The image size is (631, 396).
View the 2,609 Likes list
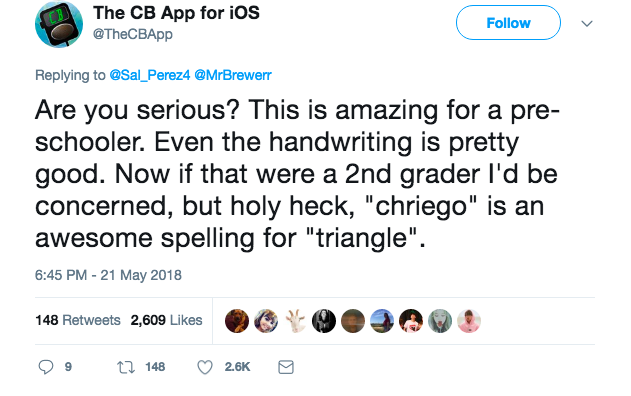point(166,320)
